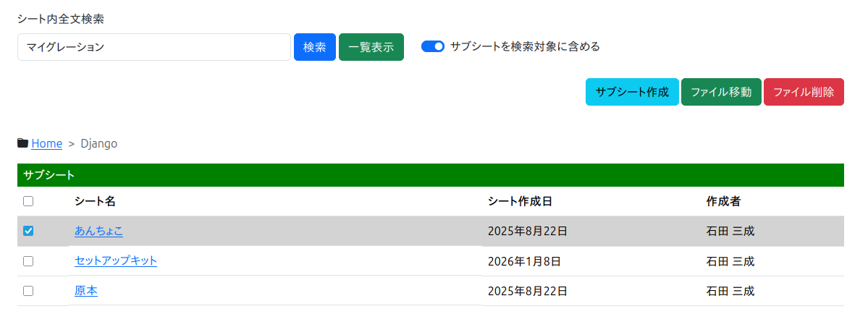
Task: Click the green サブシート section header bar
Action: (430, 175)
